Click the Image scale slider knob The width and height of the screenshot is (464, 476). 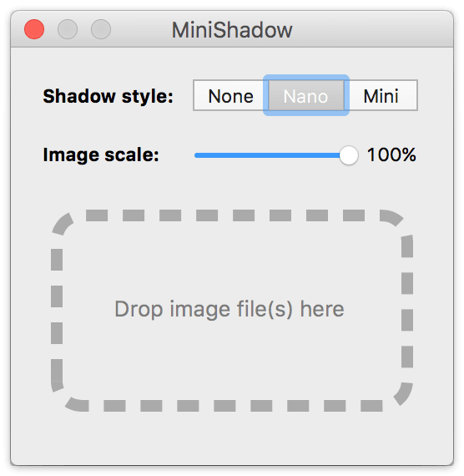tap(349, 155)
